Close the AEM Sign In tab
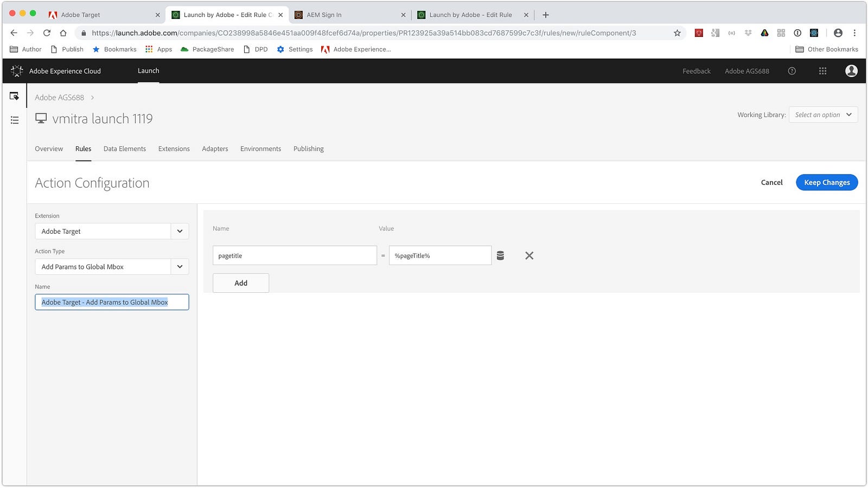Image resolution: width=868 pixels, height=488 pixels. pyautogui.click(x=403, y=15)
